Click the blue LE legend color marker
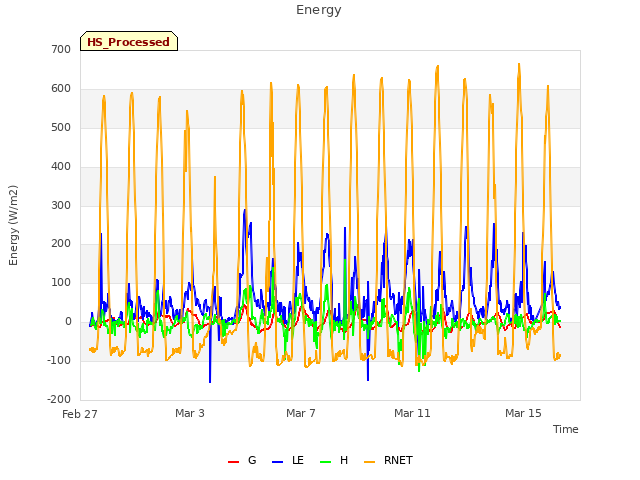 click(277, 462)
